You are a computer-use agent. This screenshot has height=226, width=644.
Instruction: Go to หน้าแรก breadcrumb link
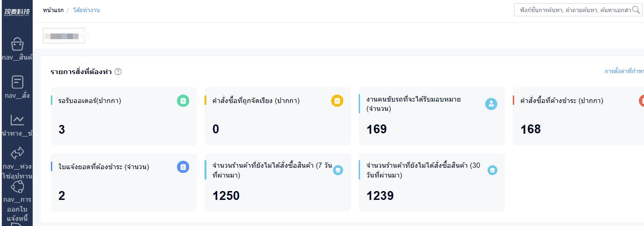click(53, 10)
